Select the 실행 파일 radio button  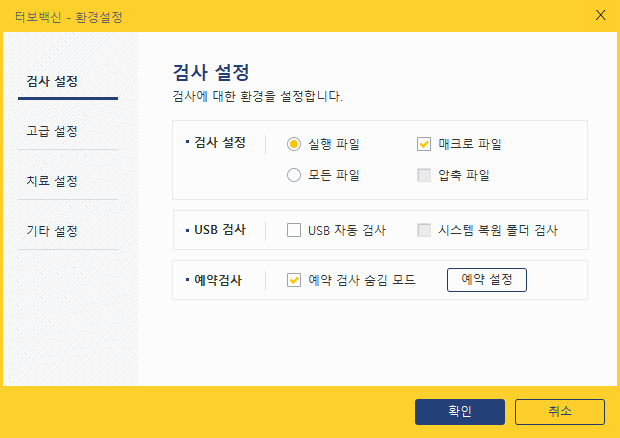294,144
